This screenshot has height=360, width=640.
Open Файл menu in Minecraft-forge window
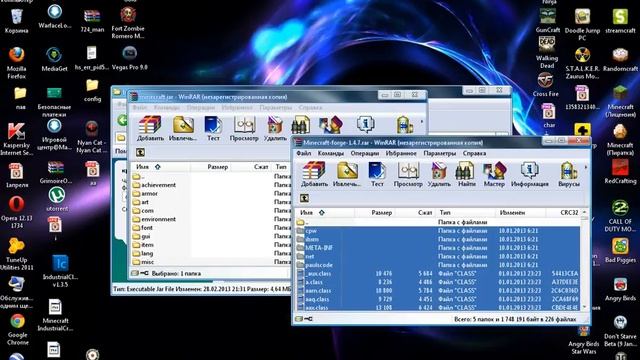304,153
